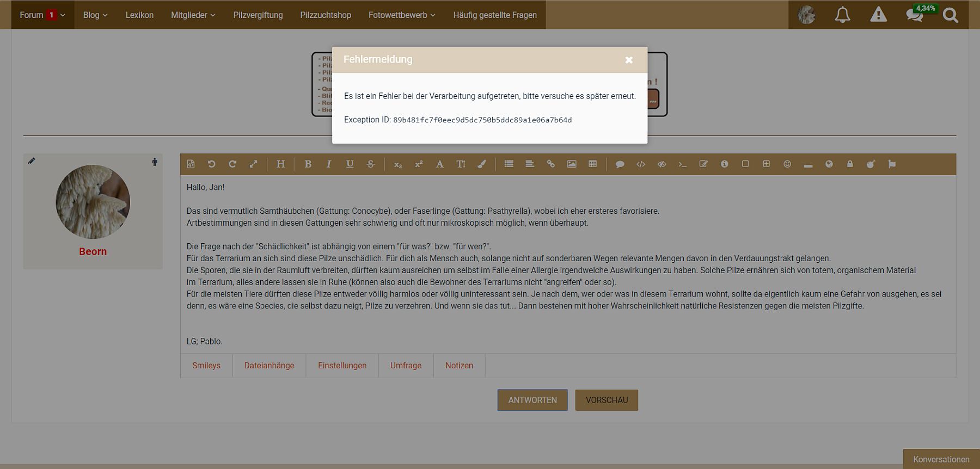Viewport: 980px width, 469px height.
Task: Expand the Fotowettbewerb dropdown menu
Action: click(x=402, y=15)
